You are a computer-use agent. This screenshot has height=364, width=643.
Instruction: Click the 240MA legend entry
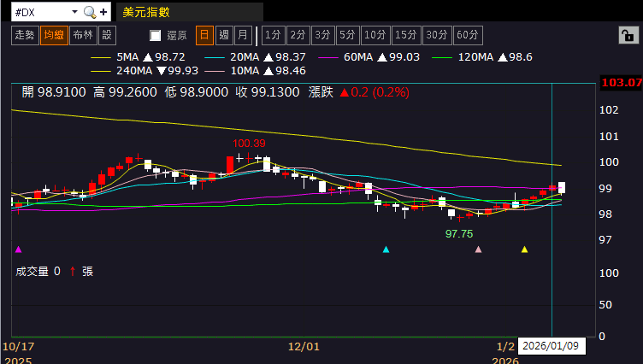click(145, 71)
